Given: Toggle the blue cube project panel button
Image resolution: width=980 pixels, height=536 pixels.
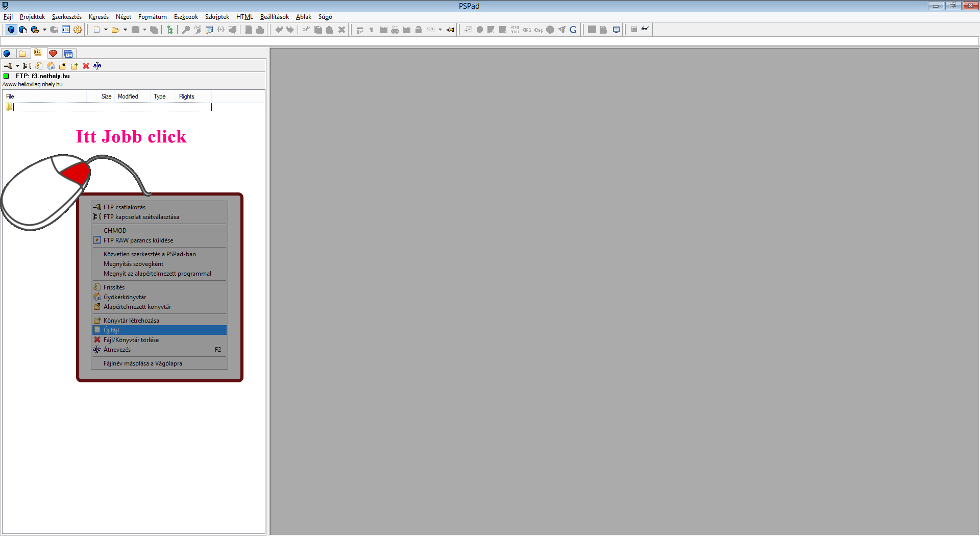Looking at the screenshot, I should click(x=11, y=30).
